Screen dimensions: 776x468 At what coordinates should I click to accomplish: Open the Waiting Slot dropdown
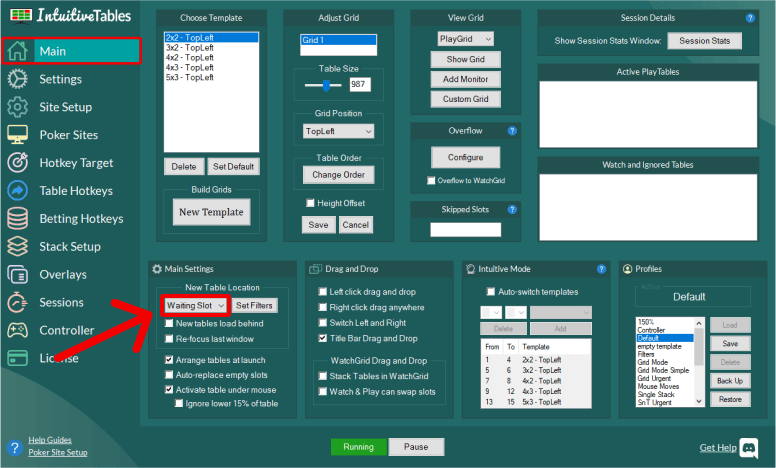pos(195,306)
